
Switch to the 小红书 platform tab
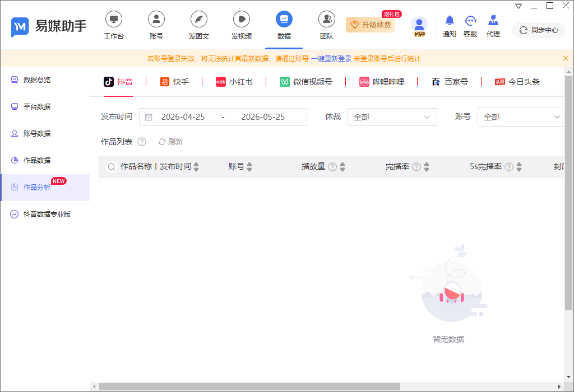tap(234, 82)
